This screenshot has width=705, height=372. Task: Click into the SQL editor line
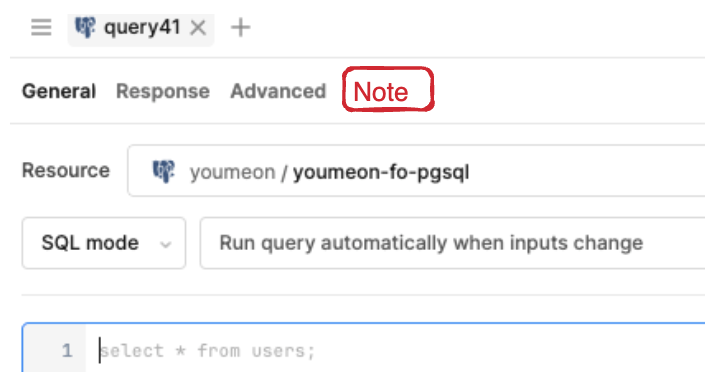click(x=395, y=350)
